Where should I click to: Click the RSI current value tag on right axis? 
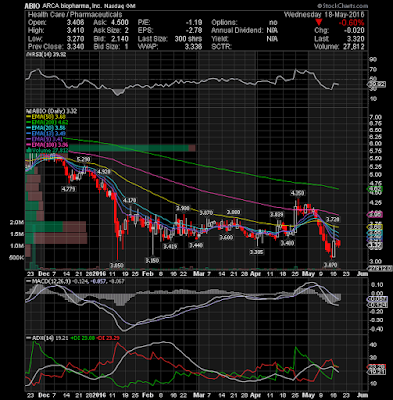pyautogui.click(x=377, y=85)
